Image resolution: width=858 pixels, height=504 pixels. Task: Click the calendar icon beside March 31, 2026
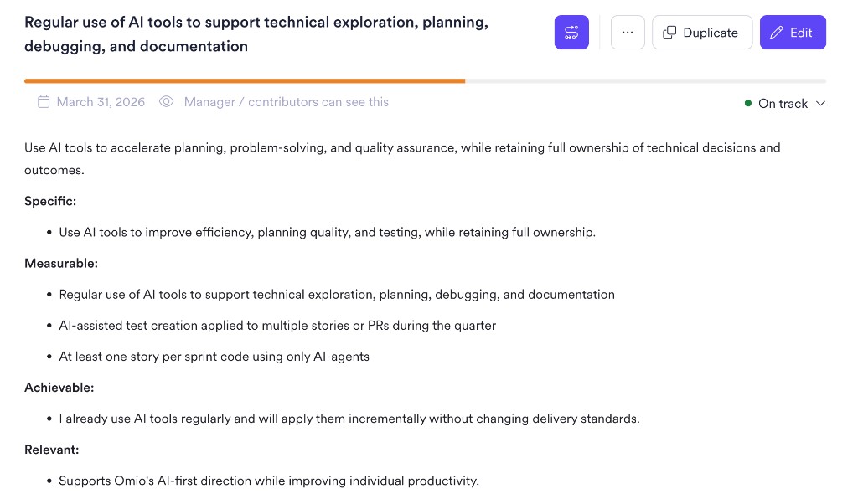click(43, 101)
